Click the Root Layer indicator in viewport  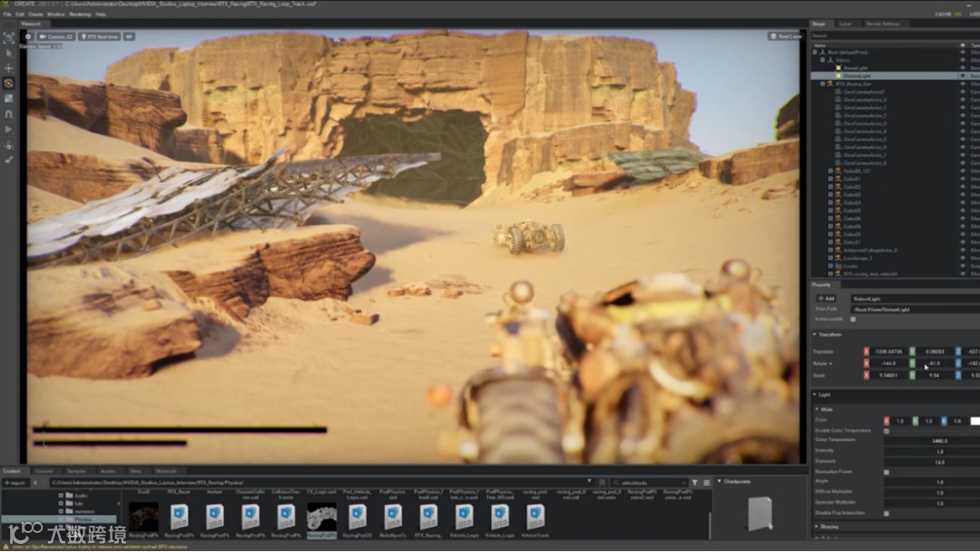click(785, 36)
